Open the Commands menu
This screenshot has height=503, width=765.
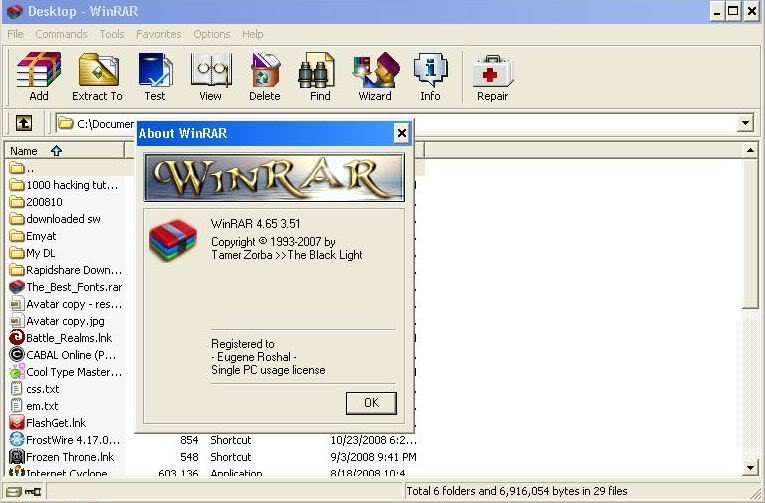(61, 34)
